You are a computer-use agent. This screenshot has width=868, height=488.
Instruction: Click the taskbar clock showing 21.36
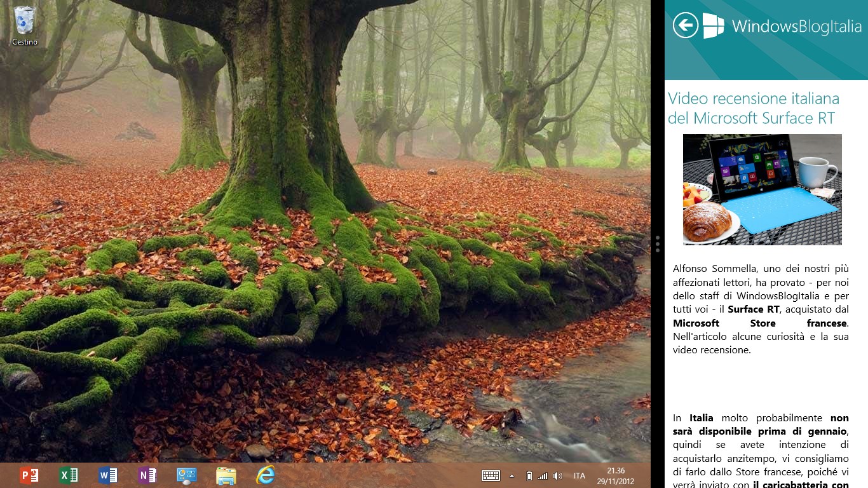[x=615, y=476]
